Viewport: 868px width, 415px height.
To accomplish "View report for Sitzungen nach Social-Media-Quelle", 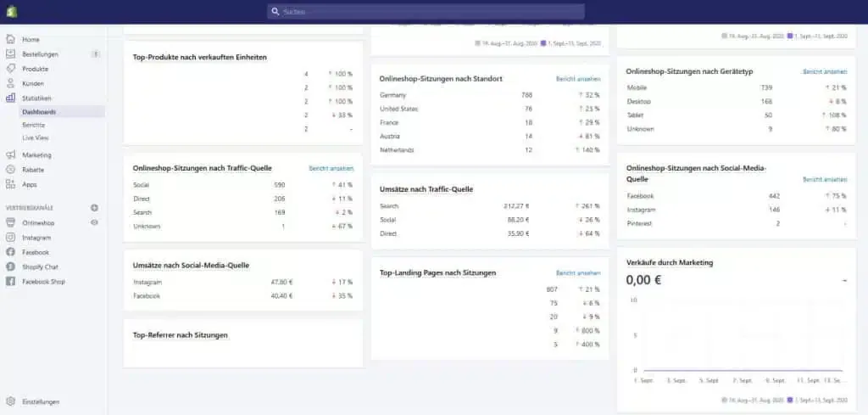I will [x=825, y=180].
